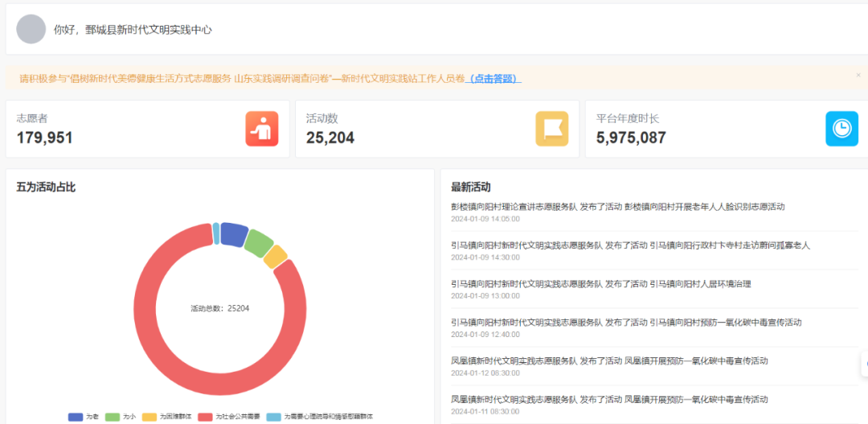Click the 最新活动 panel heading
The width and height of the screenshot is (868, 424).
(470, 187)
